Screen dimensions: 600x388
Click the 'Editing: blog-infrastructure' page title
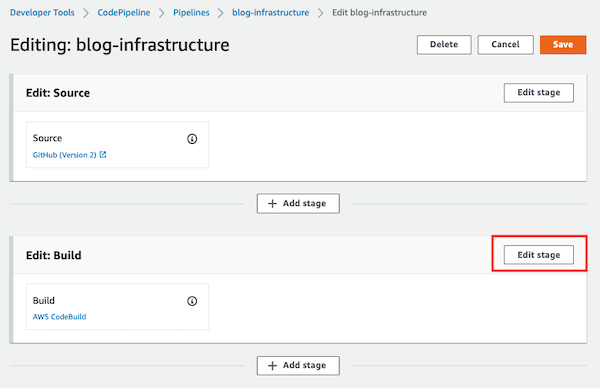[120, 45]
